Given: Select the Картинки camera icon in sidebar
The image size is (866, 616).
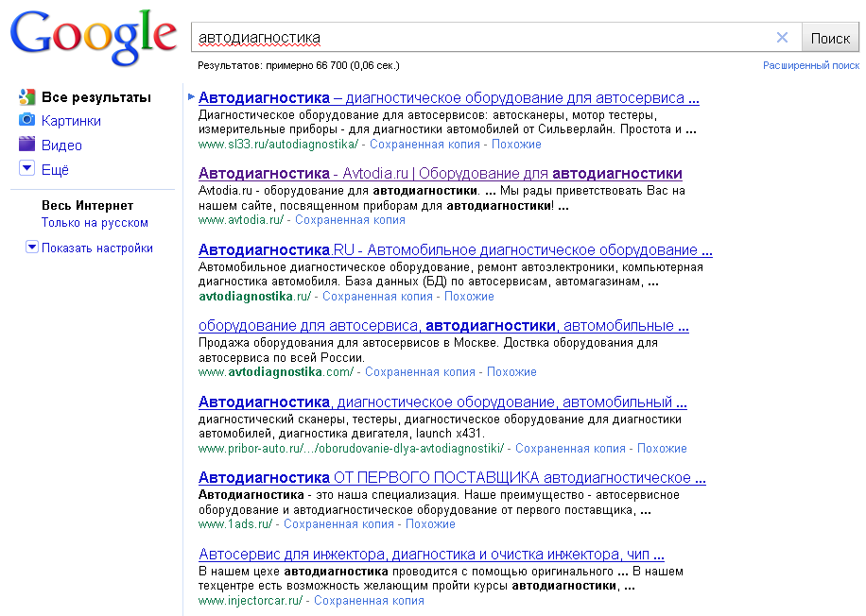Looking at the screenshot, I should pyautogui.click(x=28, y=120).
